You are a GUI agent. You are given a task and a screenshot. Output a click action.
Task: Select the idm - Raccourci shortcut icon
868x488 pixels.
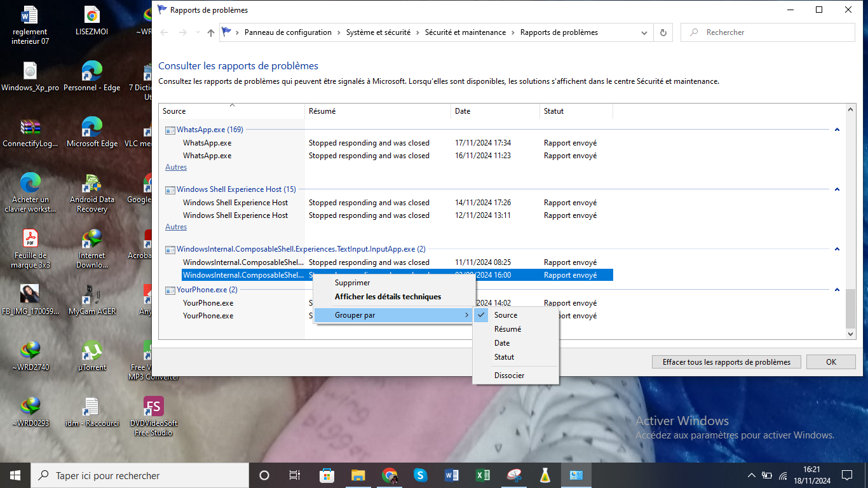(92, 412)
